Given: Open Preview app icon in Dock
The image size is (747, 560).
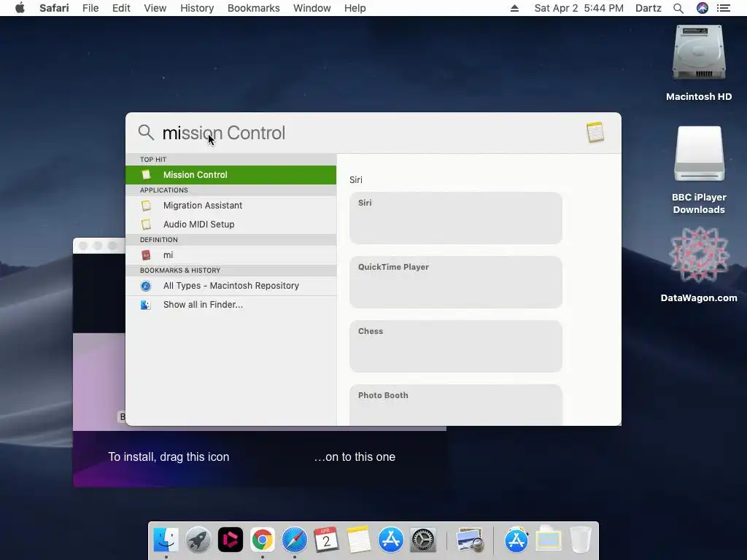Looking at the screenshot, I should pos(470,540).
